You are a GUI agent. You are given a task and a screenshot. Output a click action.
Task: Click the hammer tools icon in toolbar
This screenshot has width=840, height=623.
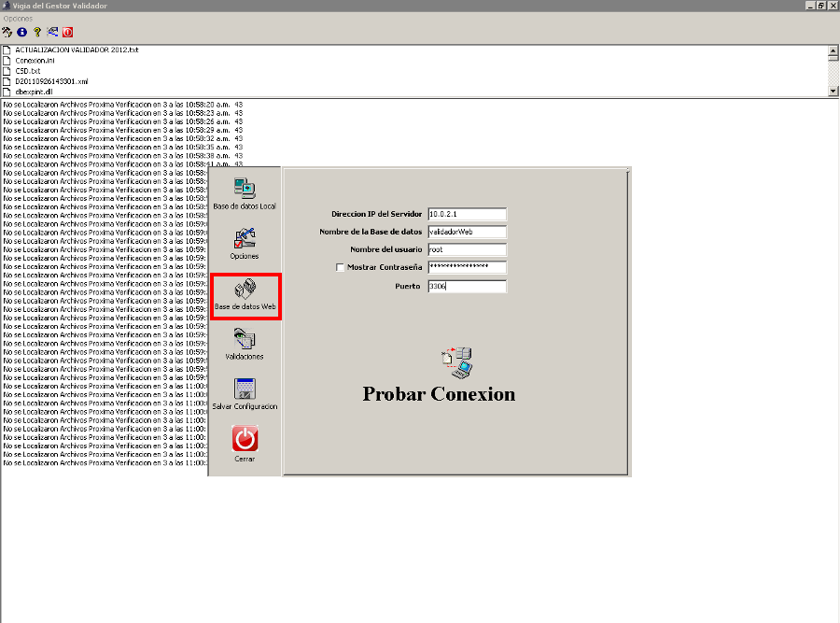tap(7, 32)
